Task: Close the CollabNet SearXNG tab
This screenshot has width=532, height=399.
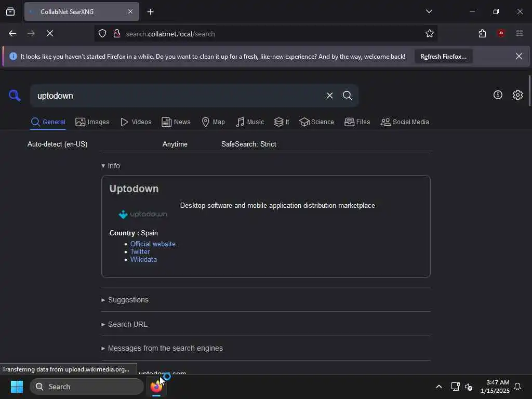Action: click(x=130, y=11)
